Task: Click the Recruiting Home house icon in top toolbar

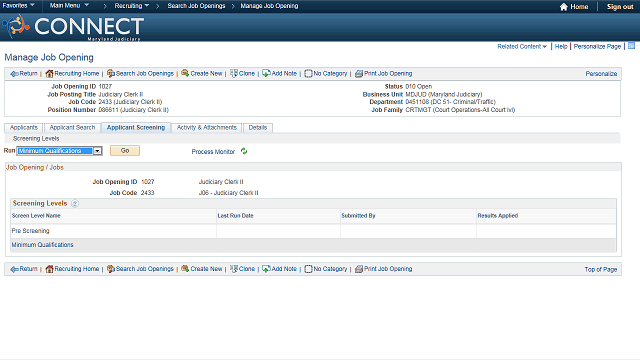Action: (49, 73)
